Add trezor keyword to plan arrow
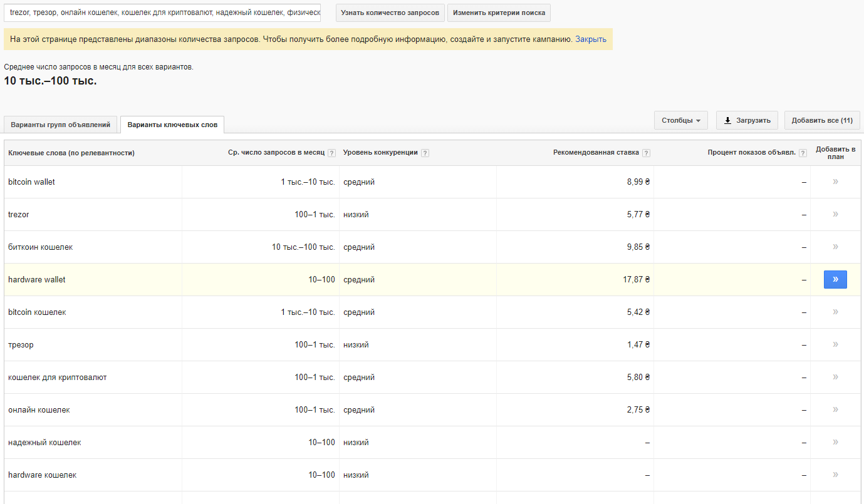Screen dimensions: 864x504 [835, 215]
